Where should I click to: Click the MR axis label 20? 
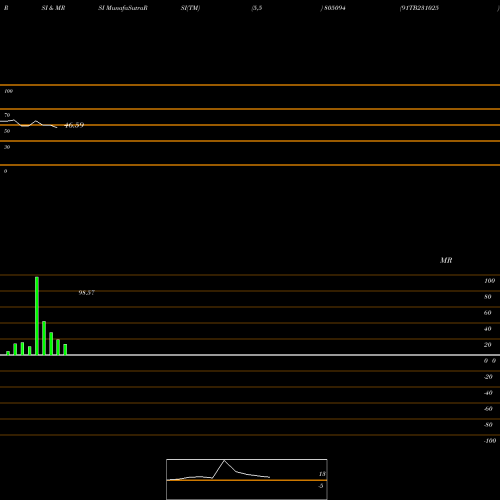(488, 345)
